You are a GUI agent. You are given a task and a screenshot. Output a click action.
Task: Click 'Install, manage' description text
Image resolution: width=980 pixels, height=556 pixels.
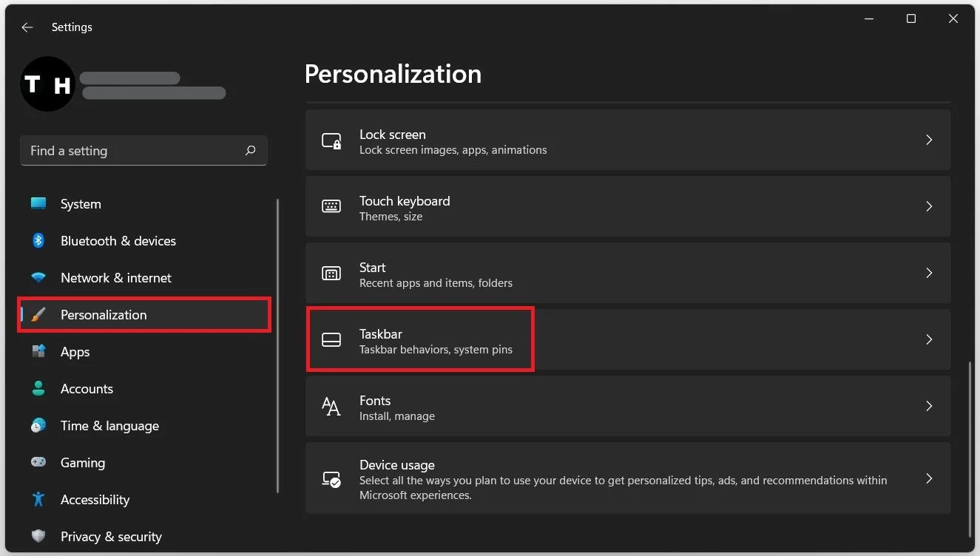pos(397,416)
